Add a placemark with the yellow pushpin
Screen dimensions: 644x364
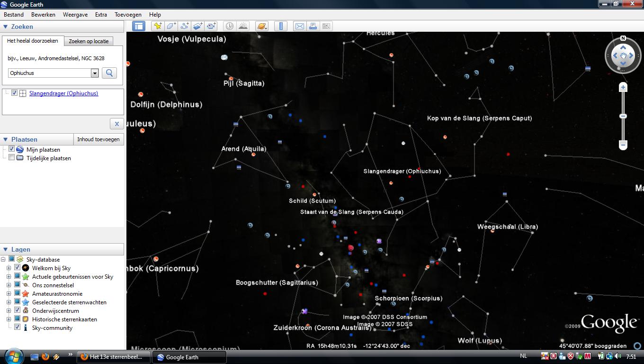tap(158, 26)
